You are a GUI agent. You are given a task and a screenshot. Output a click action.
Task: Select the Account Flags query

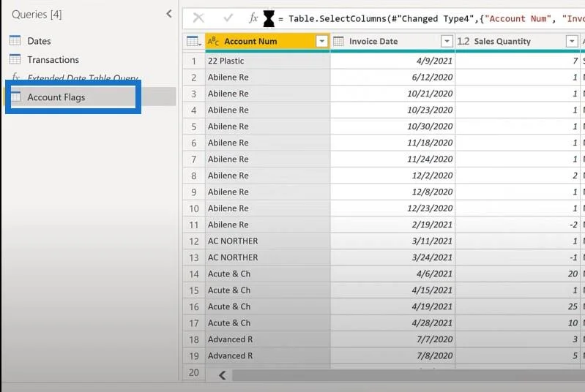click(x=56, y=97)
